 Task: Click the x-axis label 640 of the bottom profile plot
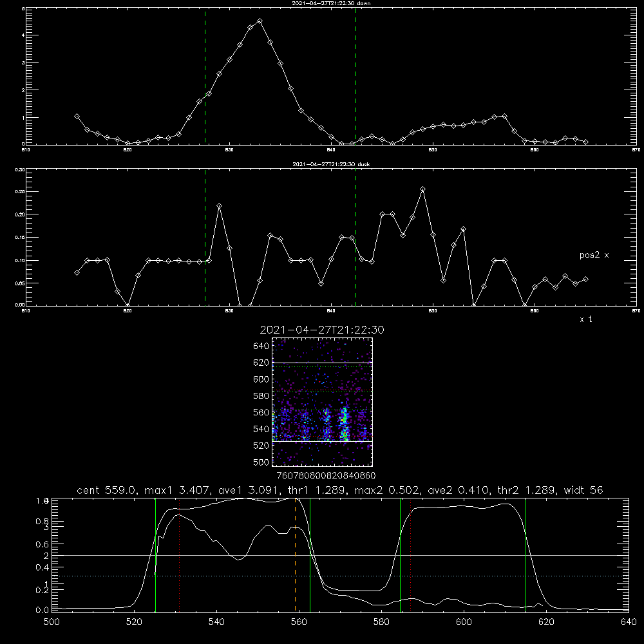coord(629,621)
